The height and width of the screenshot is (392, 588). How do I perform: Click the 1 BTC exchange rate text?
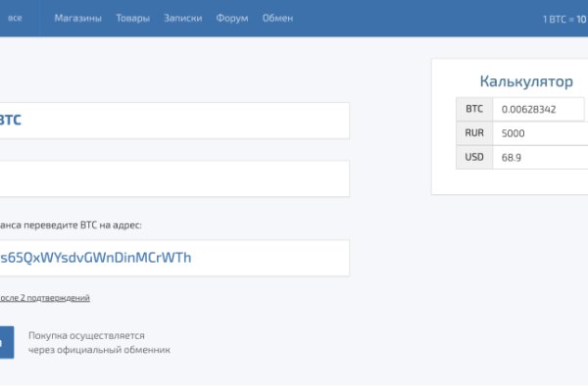[x=563, y=19]
